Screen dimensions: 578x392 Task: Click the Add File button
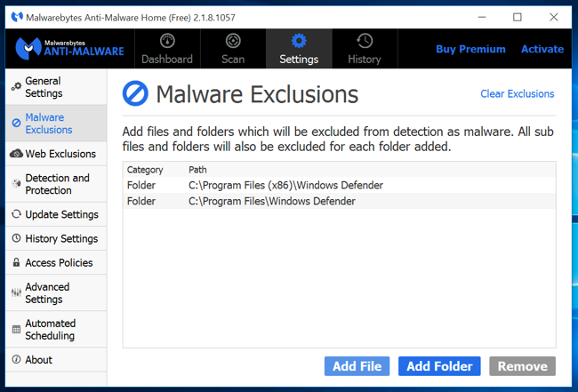coord(357,366)
